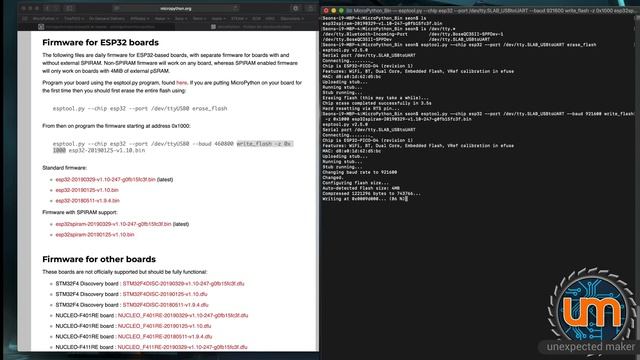Viewport: 640px width, 360px height.
Task: Reload the micropython.org page
Action: click(x=236, y=8)
